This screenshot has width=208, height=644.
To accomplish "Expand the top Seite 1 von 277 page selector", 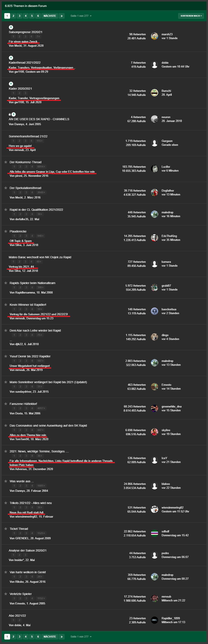I will click(x=81, y=16).
